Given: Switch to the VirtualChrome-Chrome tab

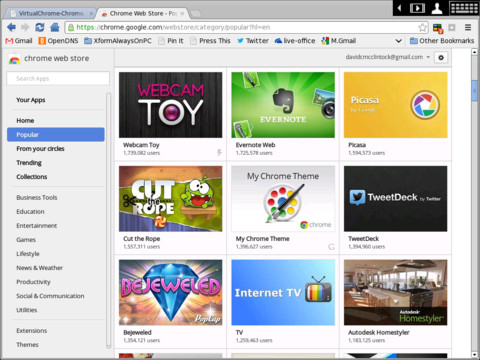Looking at the screenshot, I should click(50, 14).
